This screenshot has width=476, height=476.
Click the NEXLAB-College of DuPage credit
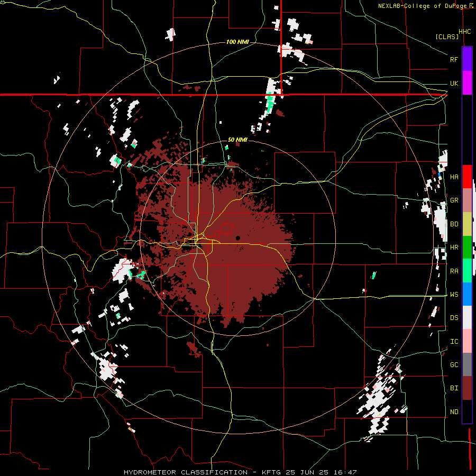(x=423, y=6)
